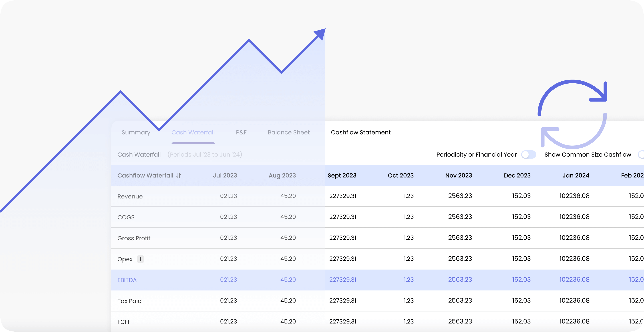Click the Sept 2023 column header
The height and width of the screenshot is (332, 644).
(x=342, y=176)
